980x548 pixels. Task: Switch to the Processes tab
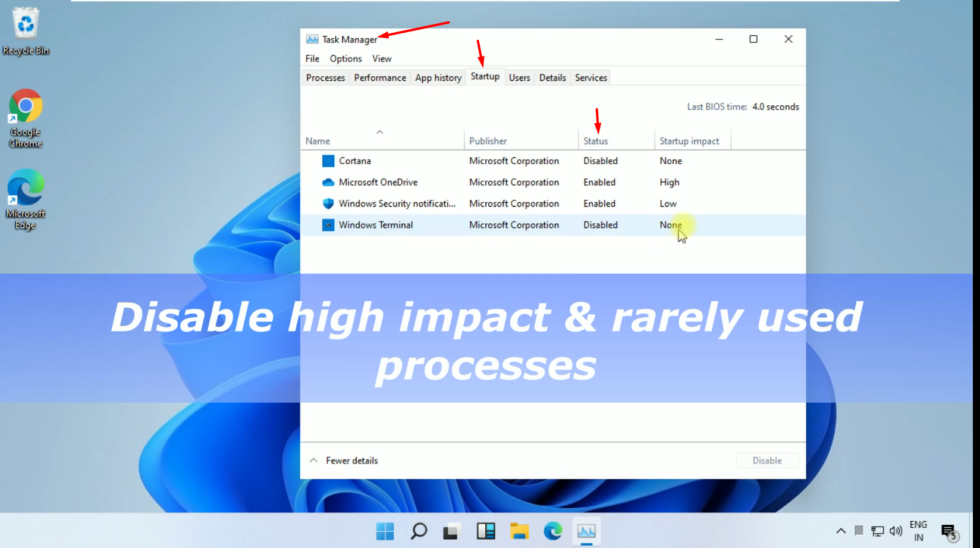pyautogui.click(x=325, y=77)
